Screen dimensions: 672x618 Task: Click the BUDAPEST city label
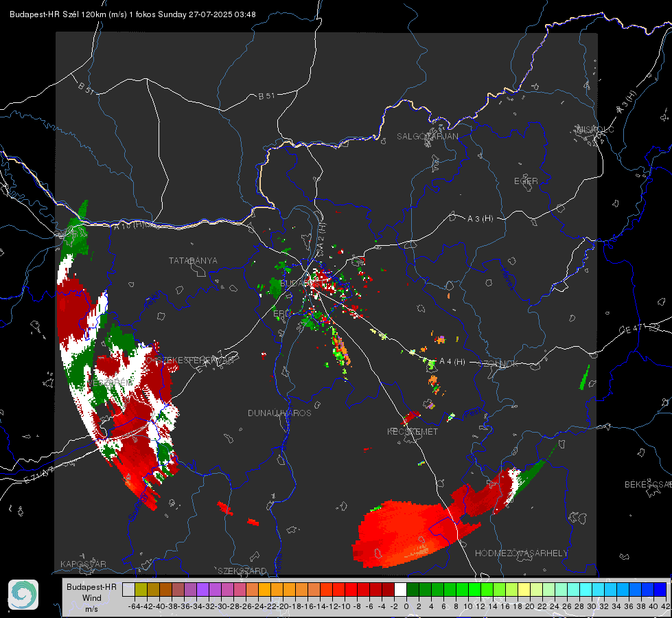tap(301, 284)
